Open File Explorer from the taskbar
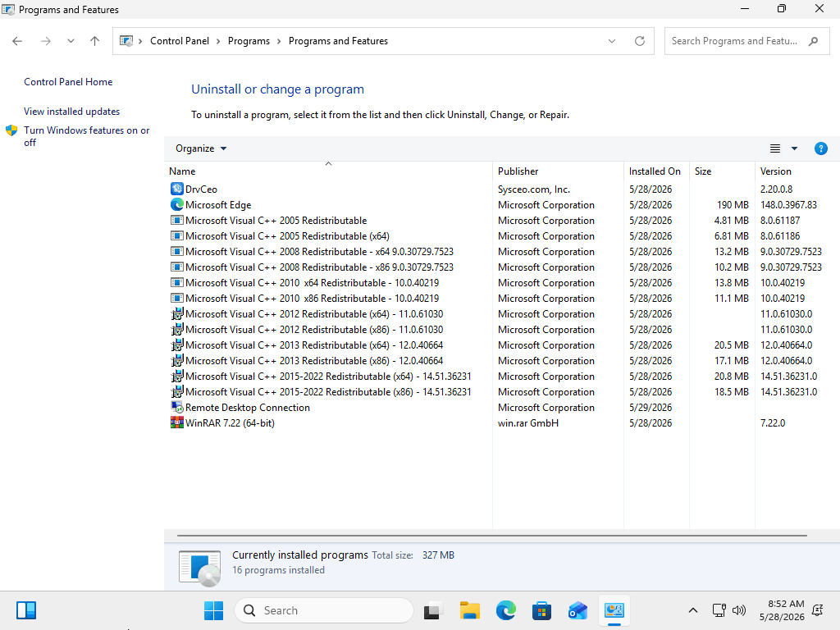 [470, 610]
